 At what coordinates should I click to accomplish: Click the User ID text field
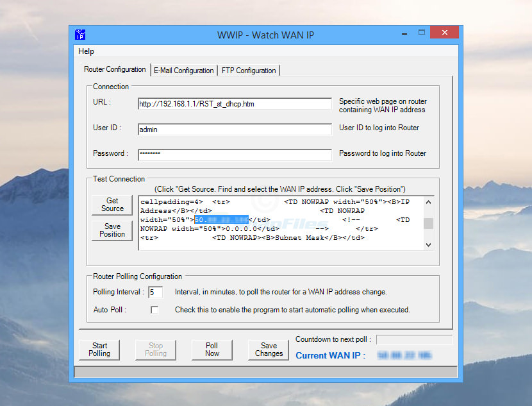coord(234,130)
